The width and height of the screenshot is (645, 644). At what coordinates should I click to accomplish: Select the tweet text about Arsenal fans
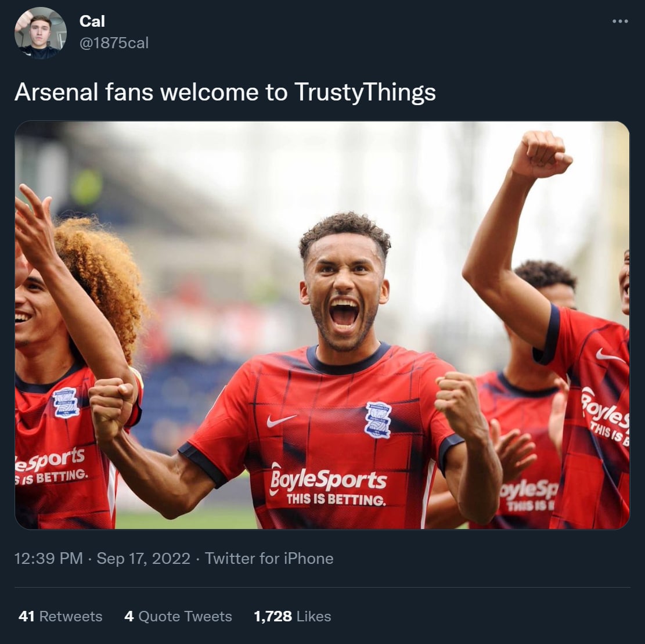225,92
